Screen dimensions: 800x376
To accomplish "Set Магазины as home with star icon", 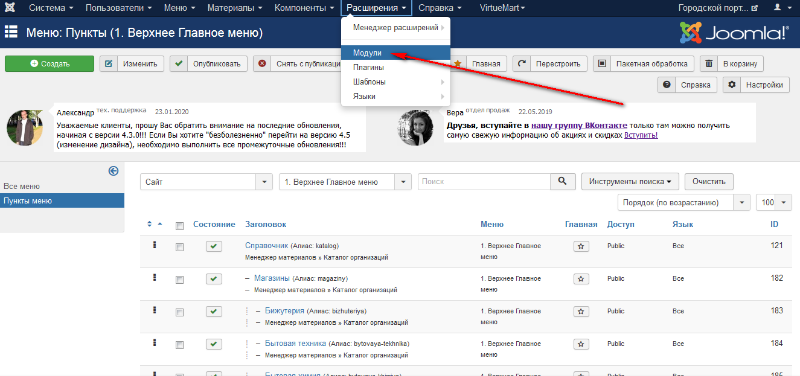I will pos(581,279).
